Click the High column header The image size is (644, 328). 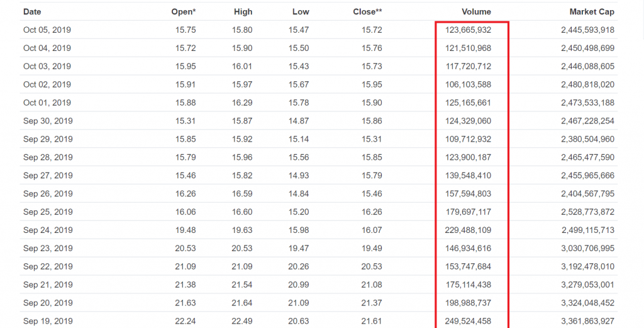(x=243, y=11)
